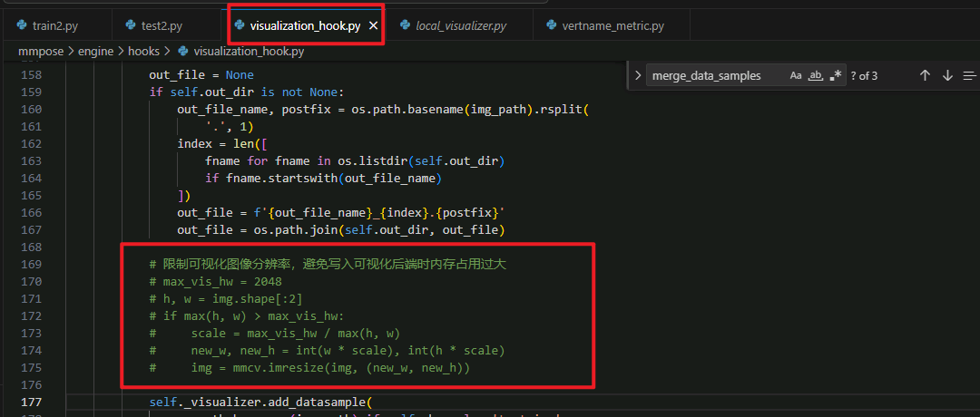
Task: Click the mmcv.imresize comment line
Action: [309, 368]
